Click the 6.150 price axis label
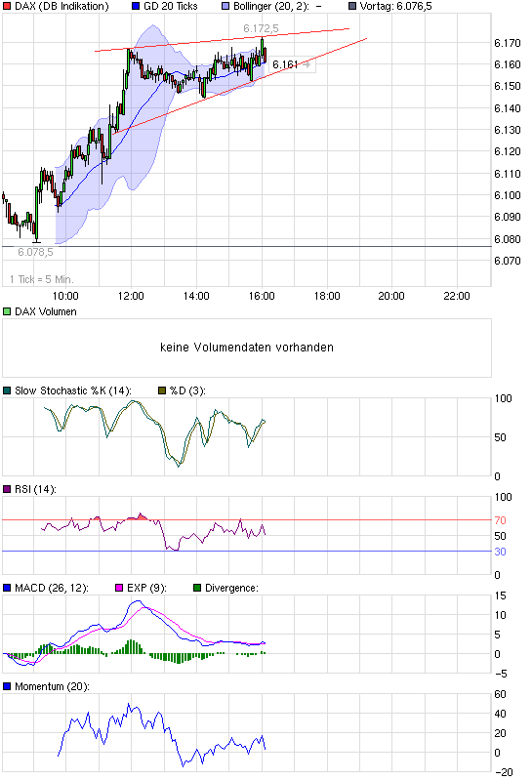532x780 pixels. pyautogui.click(x=508, y=87)
